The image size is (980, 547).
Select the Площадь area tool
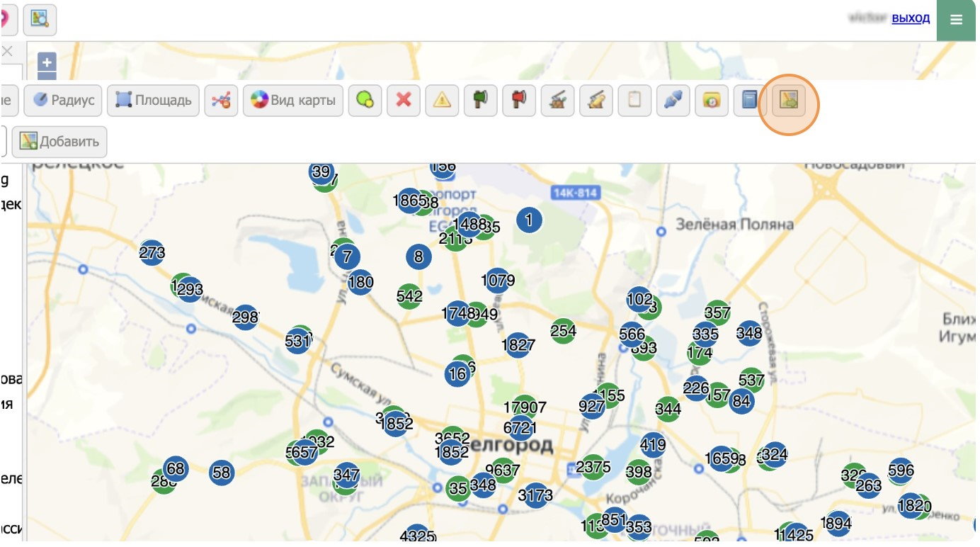tap(153, 101)
